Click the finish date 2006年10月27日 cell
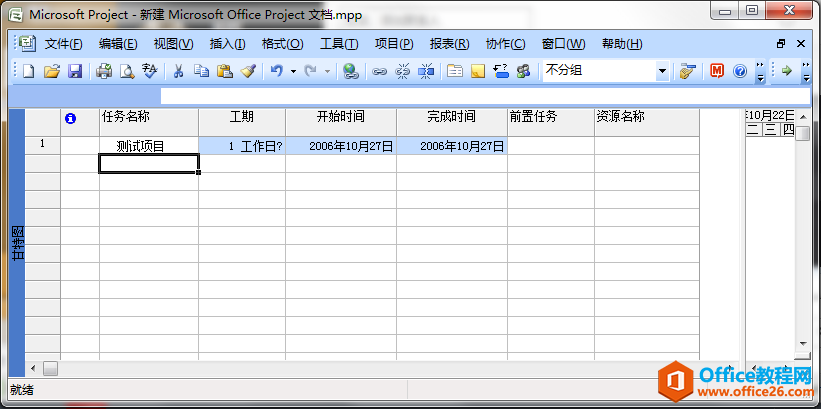 click(x=452, y=146)
